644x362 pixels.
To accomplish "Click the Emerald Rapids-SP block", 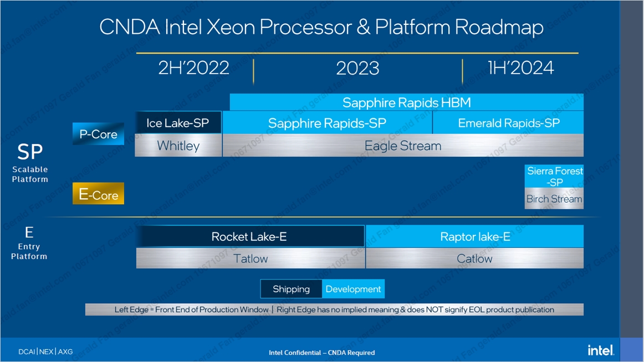I will coord(508,122).
